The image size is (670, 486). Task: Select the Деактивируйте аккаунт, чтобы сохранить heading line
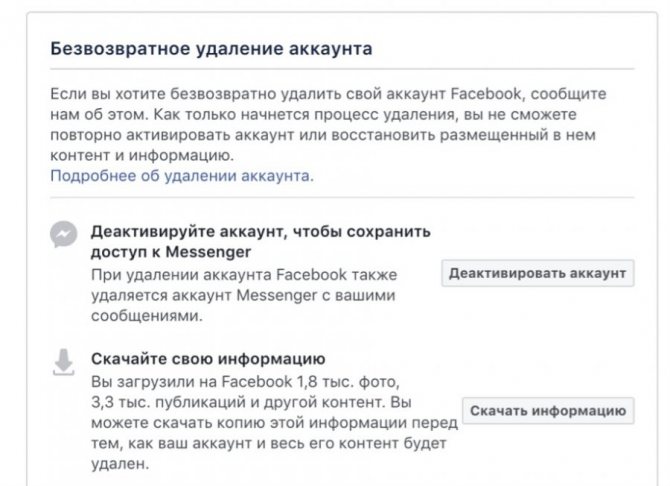pos(261,232)
